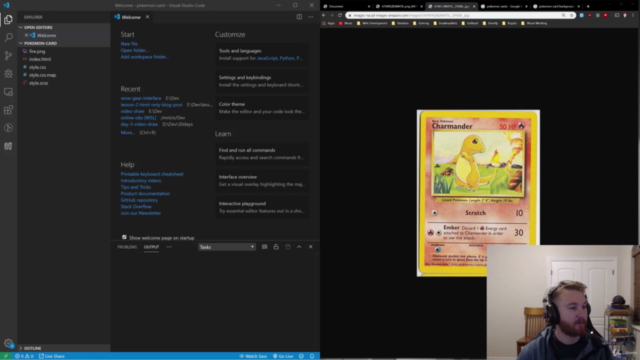Start Live Share from status bar
The width and height of the screenshot is (640, 360).
[x=52, y=356]
